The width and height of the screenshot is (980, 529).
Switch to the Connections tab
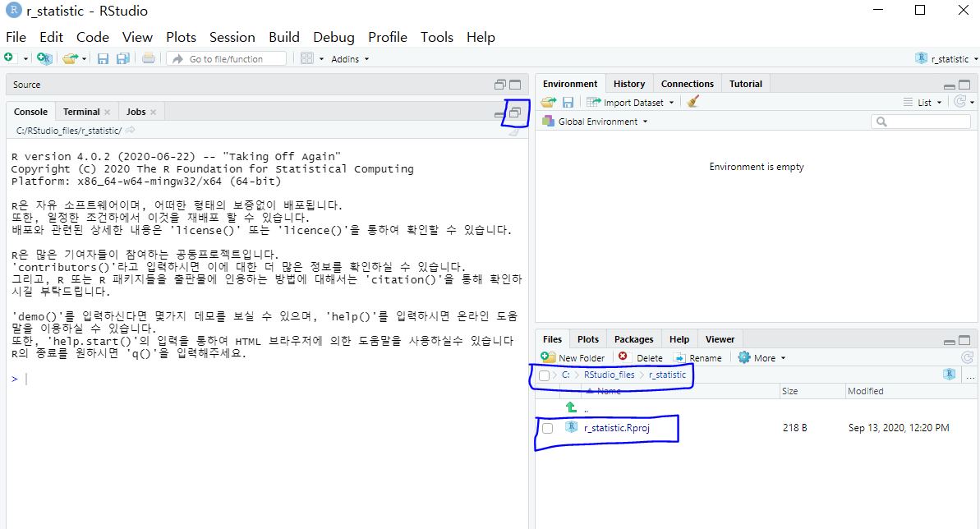tap(687, 84)
